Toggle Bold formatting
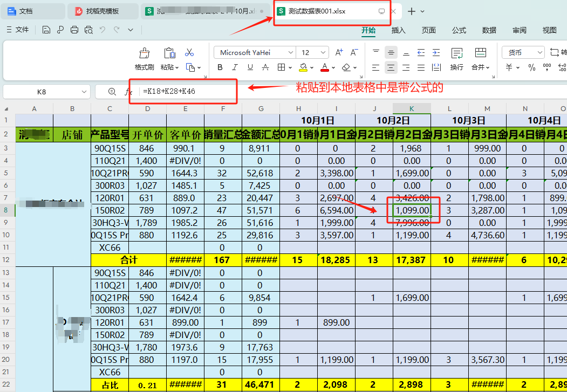 click(220, 67)
